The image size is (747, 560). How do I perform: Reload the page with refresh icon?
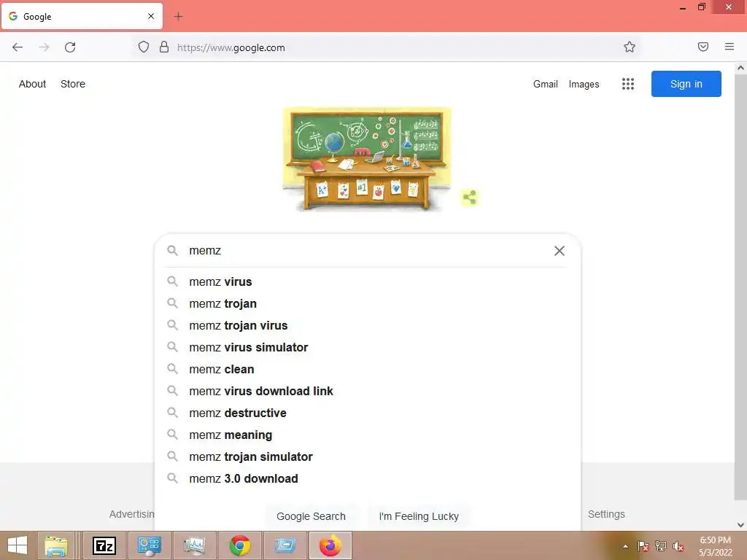70,47
